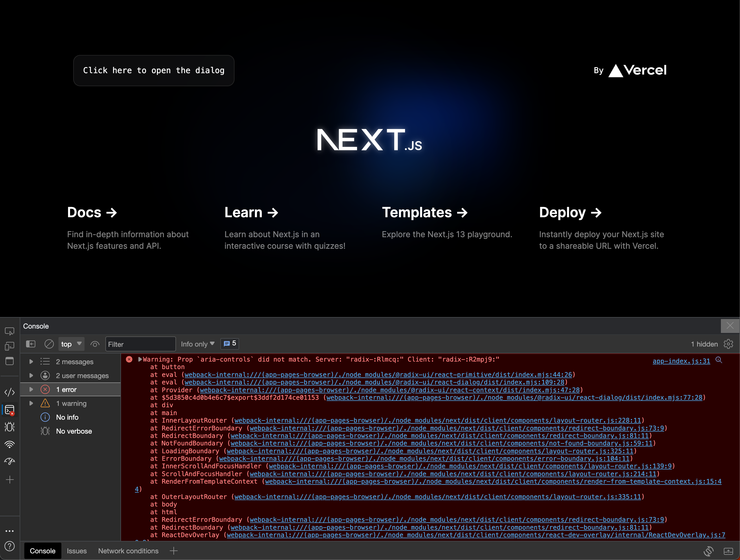
Task: Open the top frame context dropdown
Action: tap(71, 344)
